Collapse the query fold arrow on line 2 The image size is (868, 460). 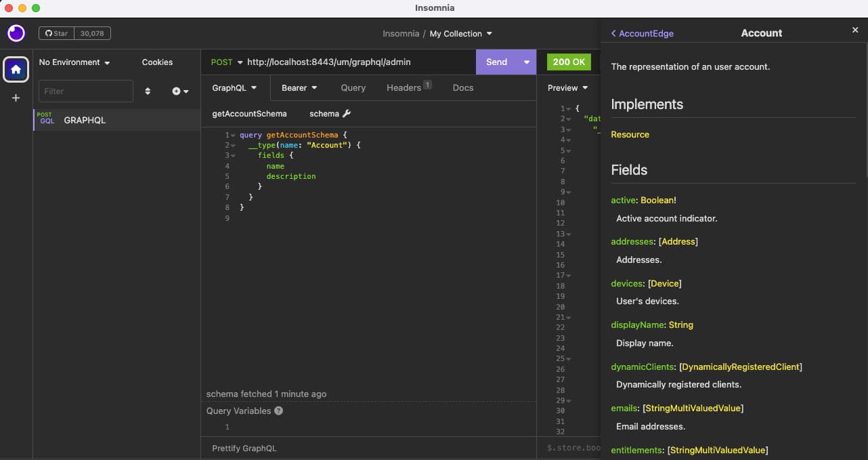[x=233, y=145]
